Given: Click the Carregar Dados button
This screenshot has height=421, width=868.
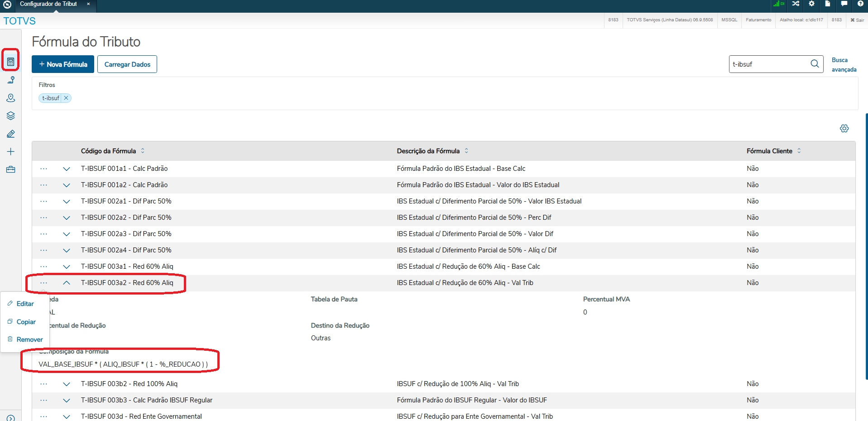Looking at the screenshot, I should 127,64.
